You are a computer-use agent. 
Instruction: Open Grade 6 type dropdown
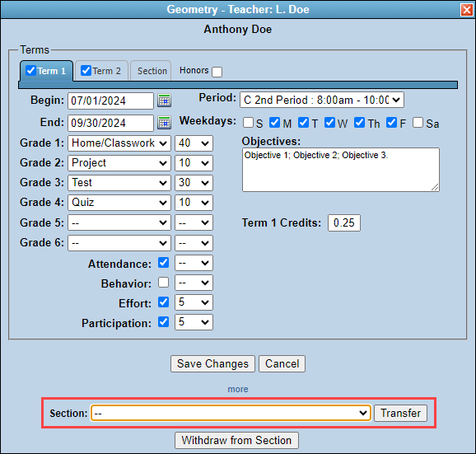(119, 243)
